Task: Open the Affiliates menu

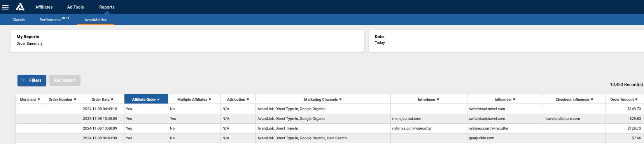Action: (44, 7)
